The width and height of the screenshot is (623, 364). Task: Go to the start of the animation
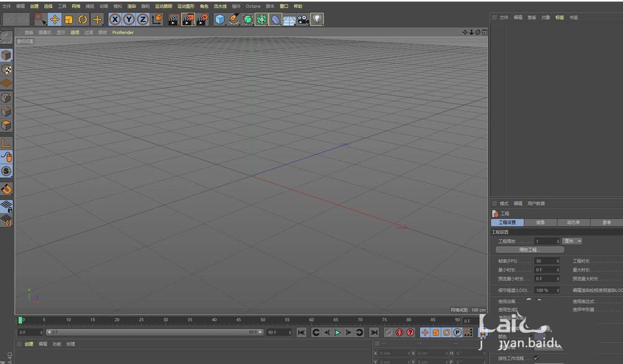click(x=301, y=332)
